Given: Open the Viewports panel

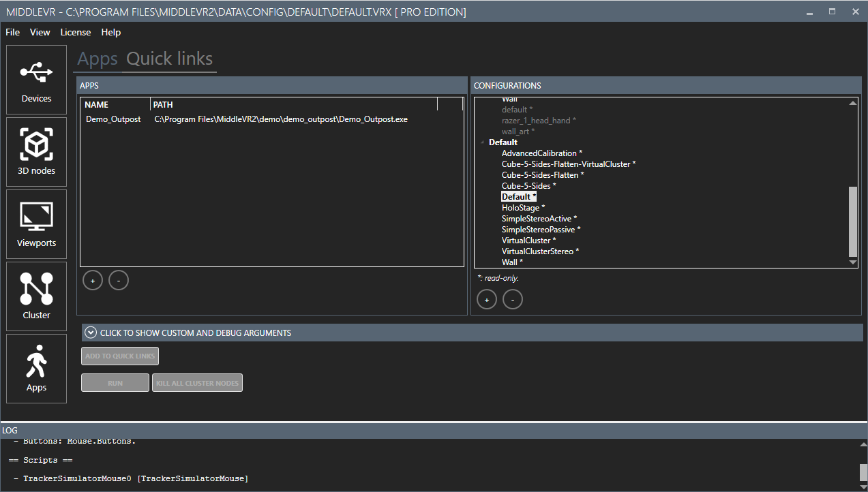Looking at the screenshot, I should pos(36,224).
